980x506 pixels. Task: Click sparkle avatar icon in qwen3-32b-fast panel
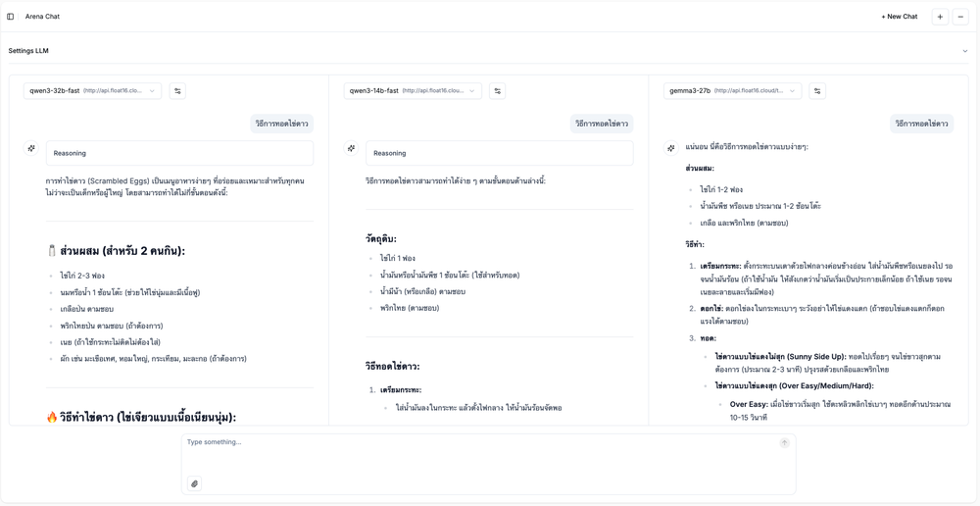click(x=31, y=148)
